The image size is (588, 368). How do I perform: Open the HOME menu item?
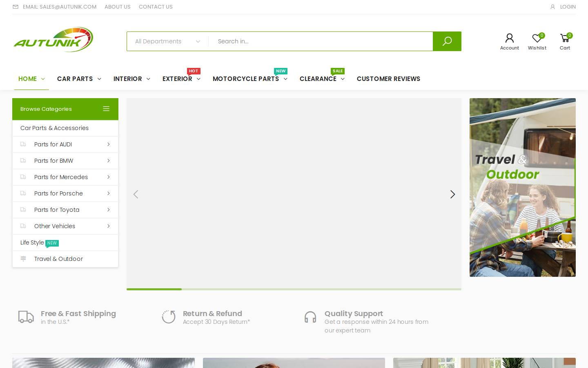coord(27,79)
